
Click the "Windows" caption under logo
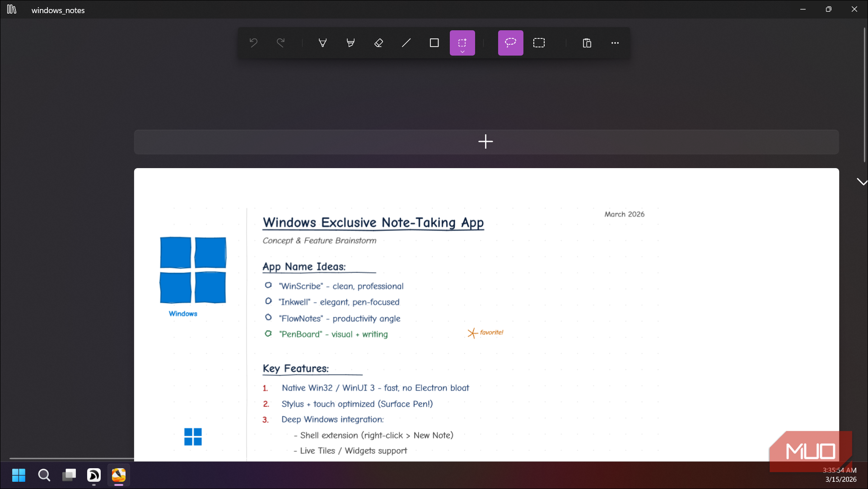point(183,314)
